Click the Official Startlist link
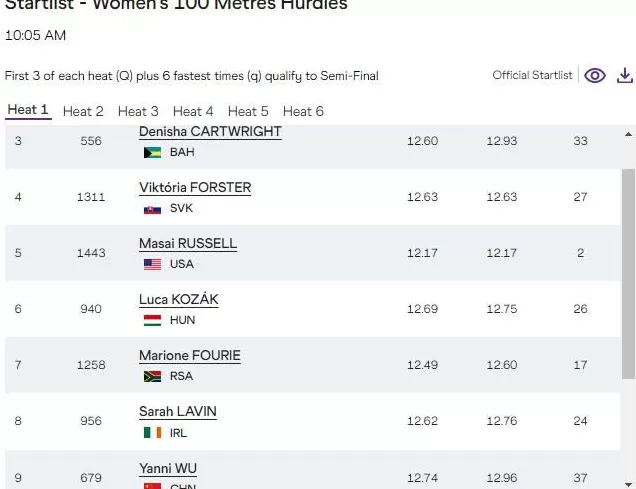 tap(532, 76)
